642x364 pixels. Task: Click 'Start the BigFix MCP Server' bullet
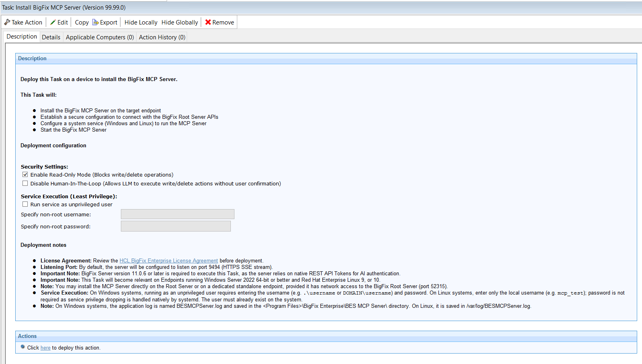pyautogui.click(x=73, y=130)
